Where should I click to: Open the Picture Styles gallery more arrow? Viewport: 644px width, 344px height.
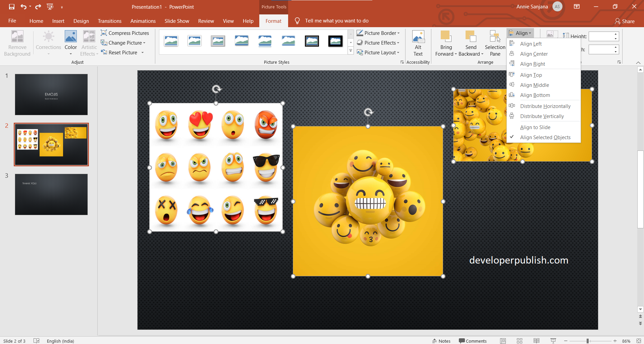351,51
